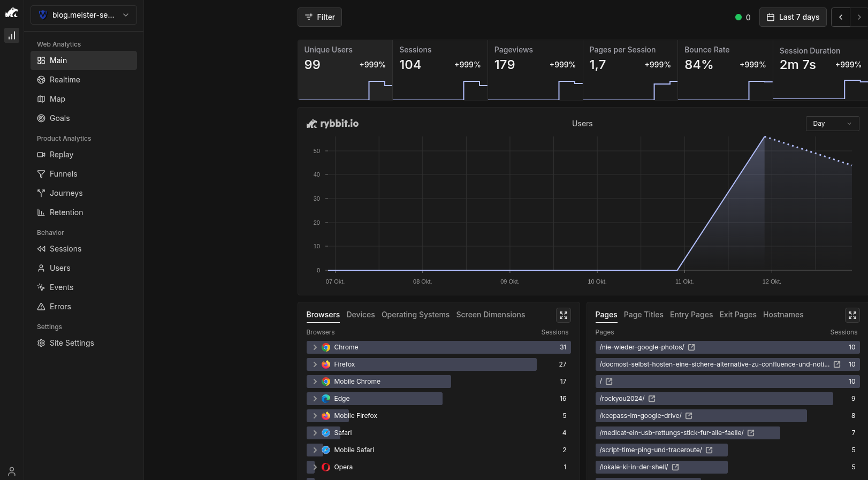This screenshot has width=868, height=480.
Task: Expand the Firefox browser row
Action: coord(315,364)
